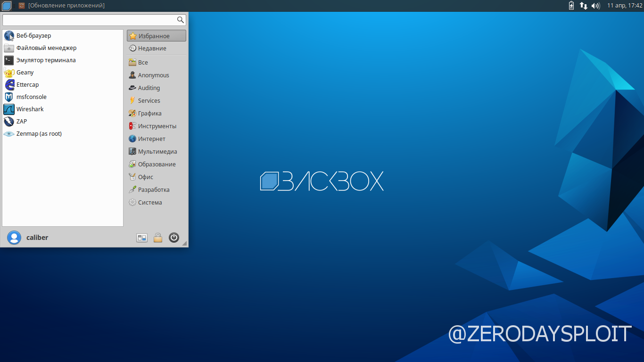
Task: Open the Все all-applications category
Action: point(157,63)
